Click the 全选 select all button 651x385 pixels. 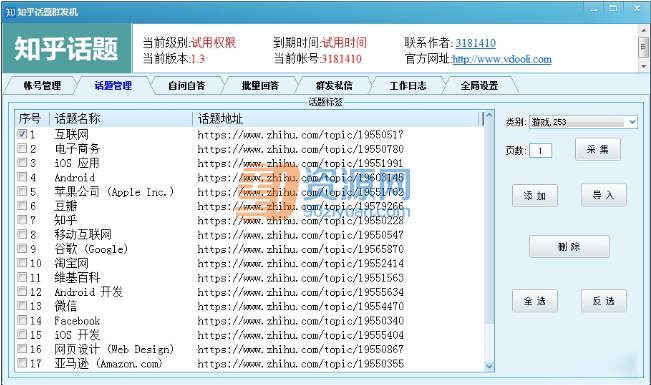(535, 301)
